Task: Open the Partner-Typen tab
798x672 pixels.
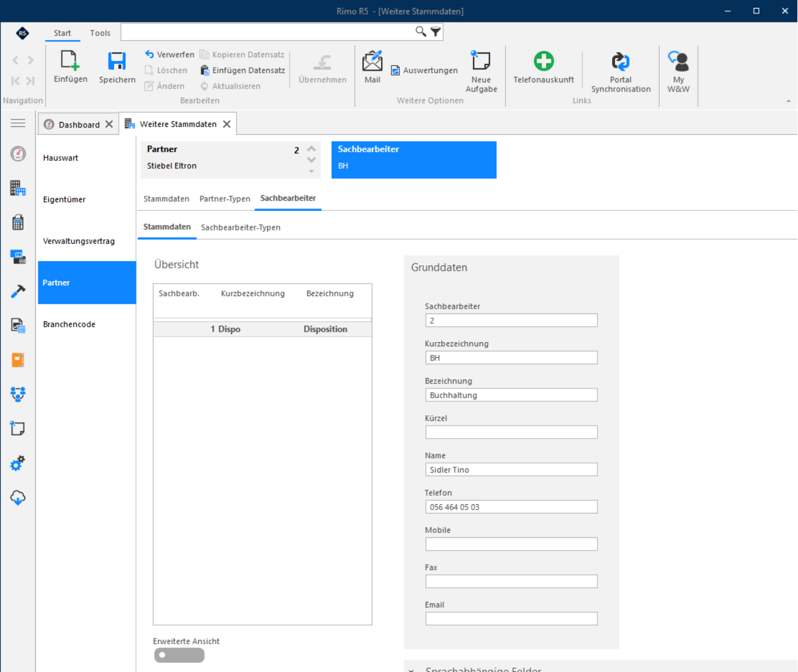Action: point(225,199)
